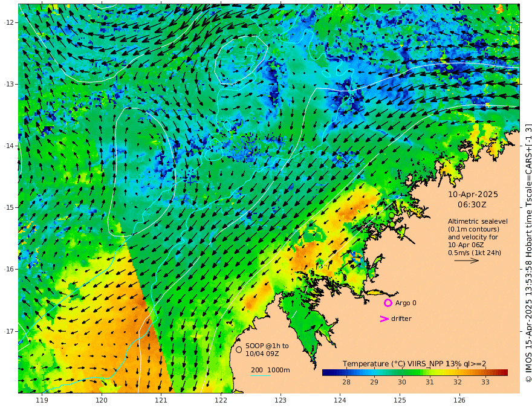
Task: Click the temperature color bar
Action: [x=415, y=372]
